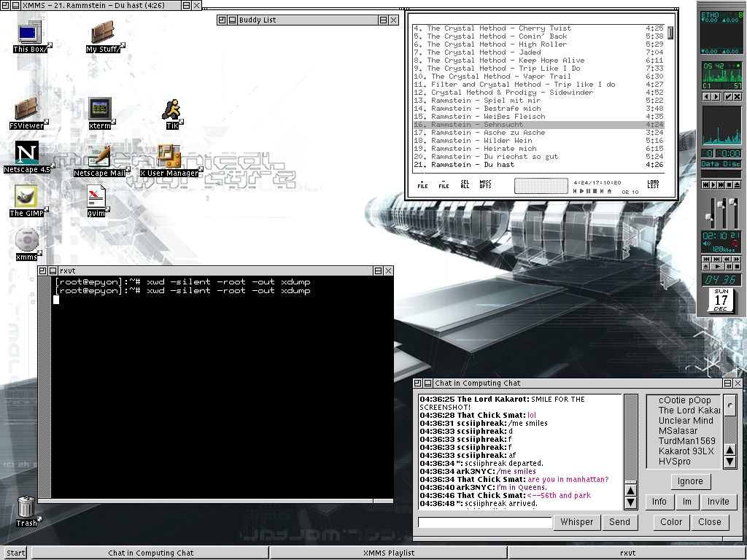Launch the TiK messenger icon
Image resolution: width=747 pixels, height=560 pixels.
coord(172,114)
